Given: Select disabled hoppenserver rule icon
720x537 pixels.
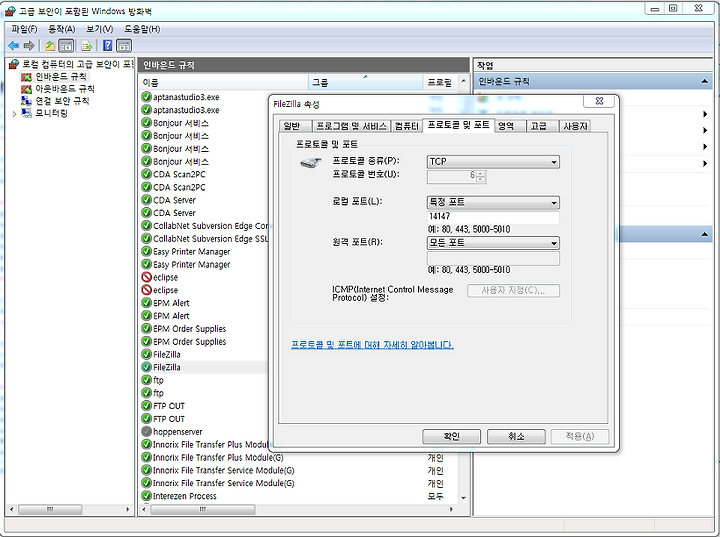Looking at the screenshot, I should (x=146, y=431).
